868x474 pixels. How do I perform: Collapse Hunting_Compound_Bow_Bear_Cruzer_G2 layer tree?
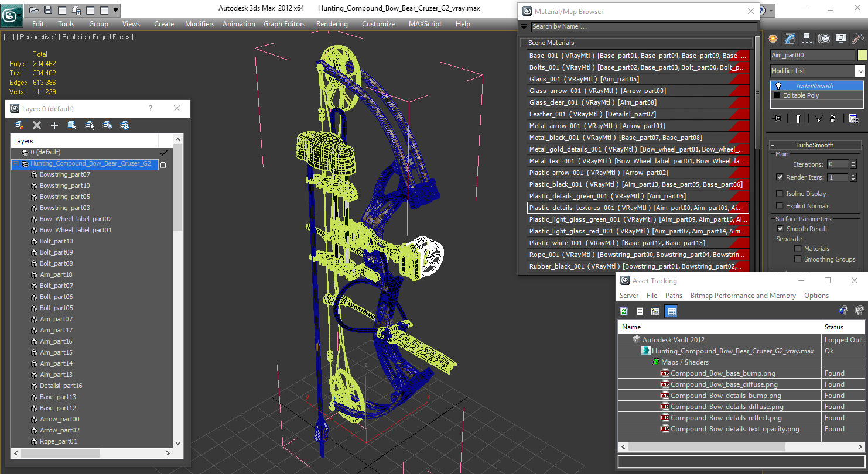click(x=16, y=164)
